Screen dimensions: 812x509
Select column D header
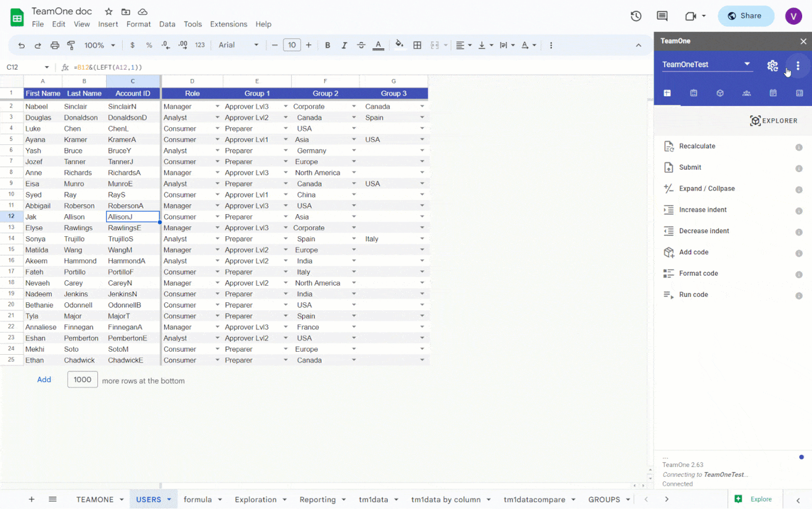192,81
